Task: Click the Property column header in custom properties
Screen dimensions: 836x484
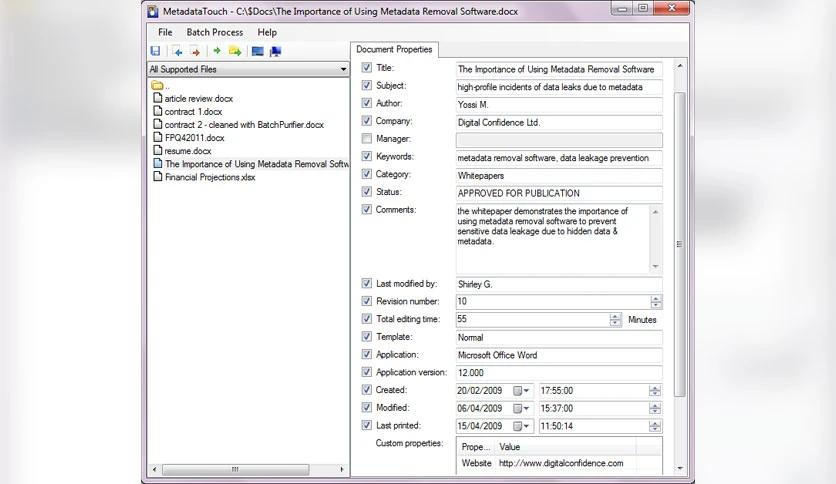Action: coord(476,447)
